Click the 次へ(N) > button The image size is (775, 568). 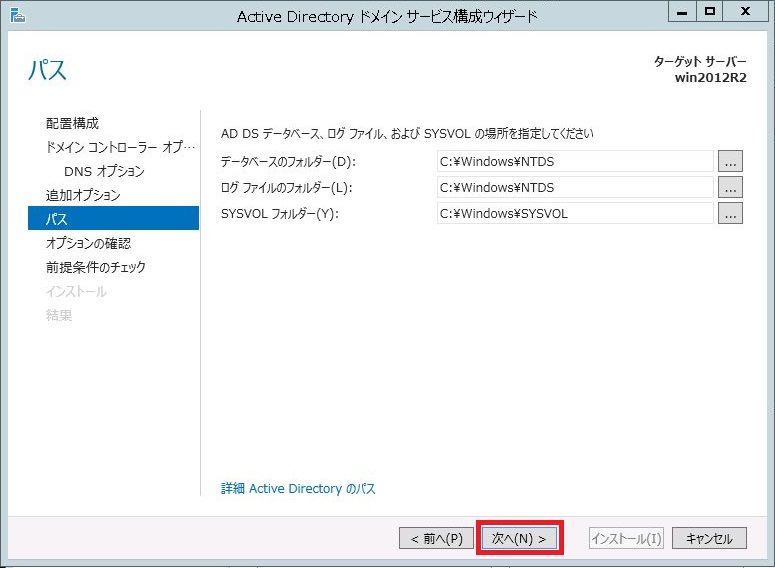[x=519, y=538]
